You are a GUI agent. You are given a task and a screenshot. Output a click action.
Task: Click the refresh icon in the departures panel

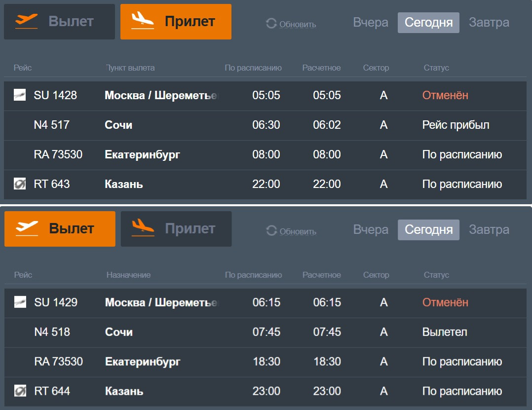tap(271, 231)
